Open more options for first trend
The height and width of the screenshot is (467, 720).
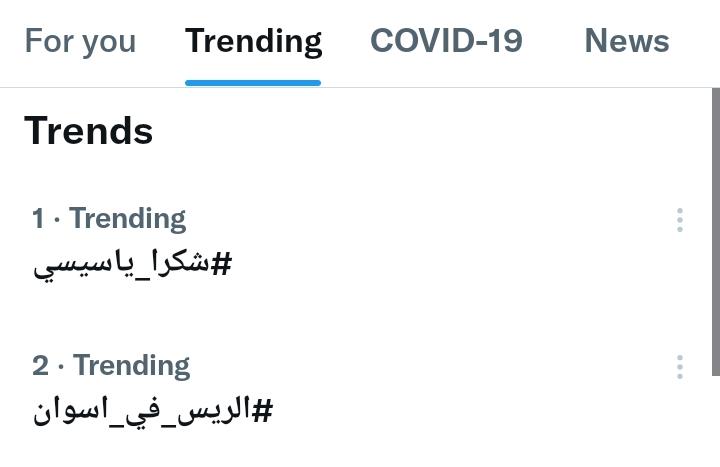coord(679,220)
